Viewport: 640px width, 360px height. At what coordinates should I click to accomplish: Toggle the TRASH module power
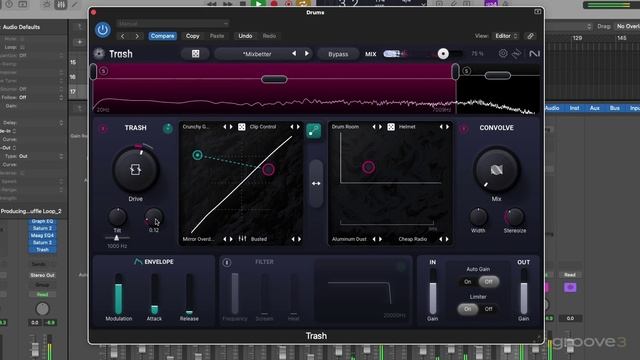103,129
